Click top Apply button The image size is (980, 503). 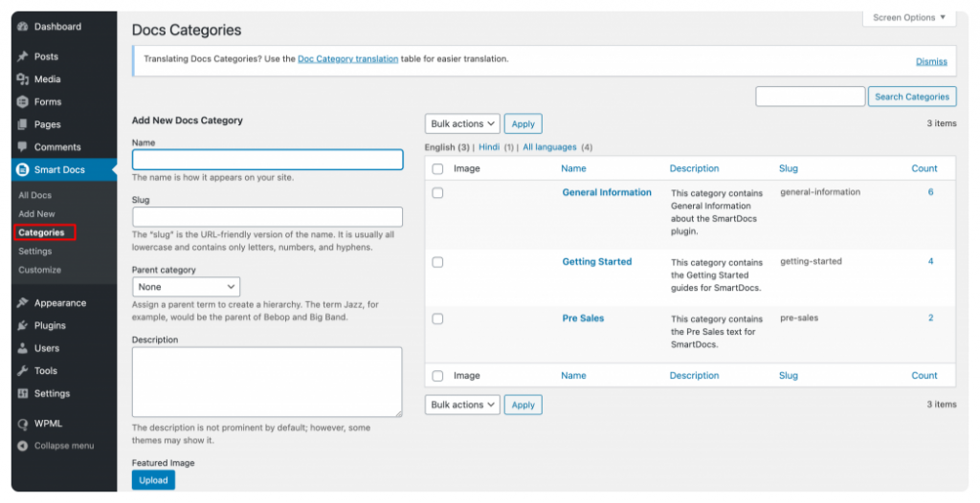point(523,123)
